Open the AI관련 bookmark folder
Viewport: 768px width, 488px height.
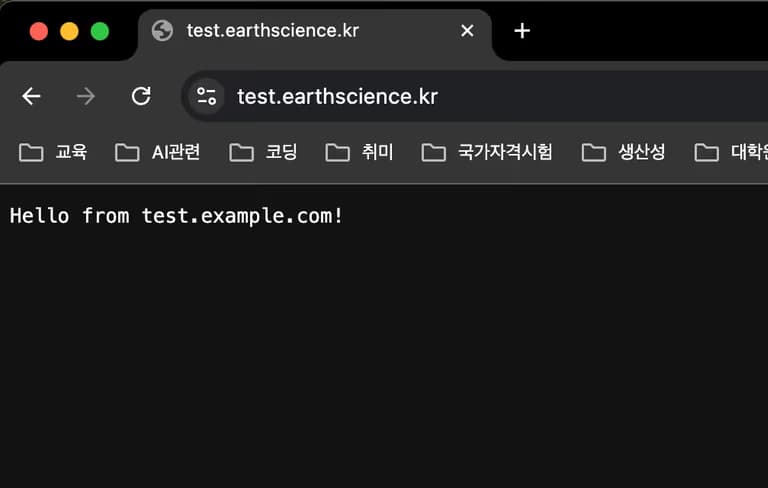click(158, 152)
